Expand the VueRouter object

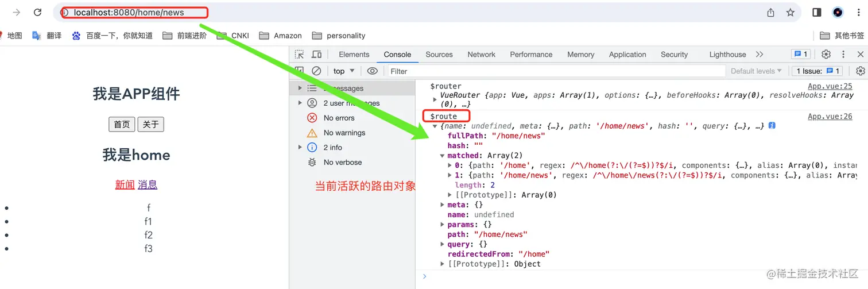435,99
